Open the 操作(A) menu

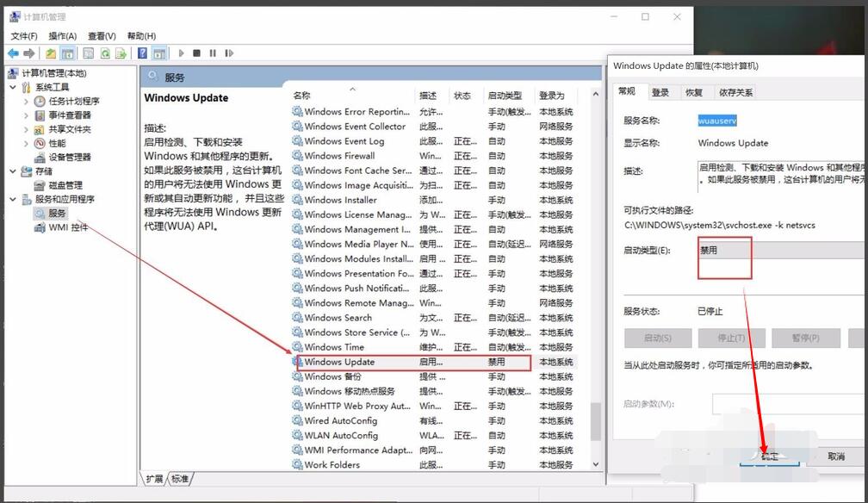[x=62, y=36]
